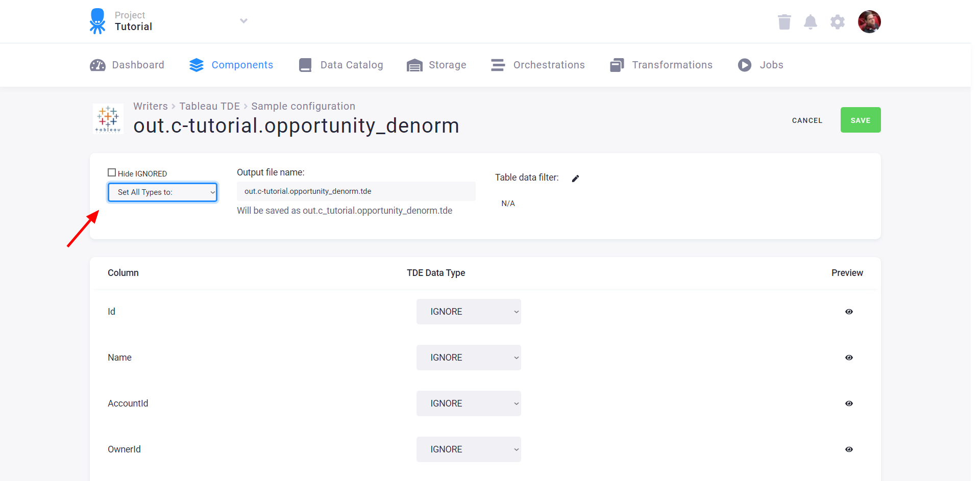Viewport: 980px width, 481px height.
Task: Go to the Orchestrations tab
Action: [x=538, y=65]
